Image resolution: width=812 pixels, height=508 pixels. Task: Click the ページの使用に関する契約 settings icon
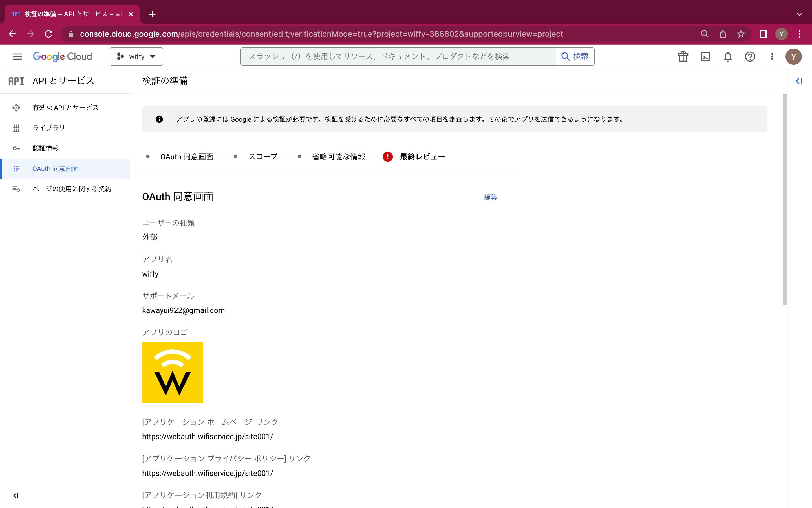click(16, 189)
